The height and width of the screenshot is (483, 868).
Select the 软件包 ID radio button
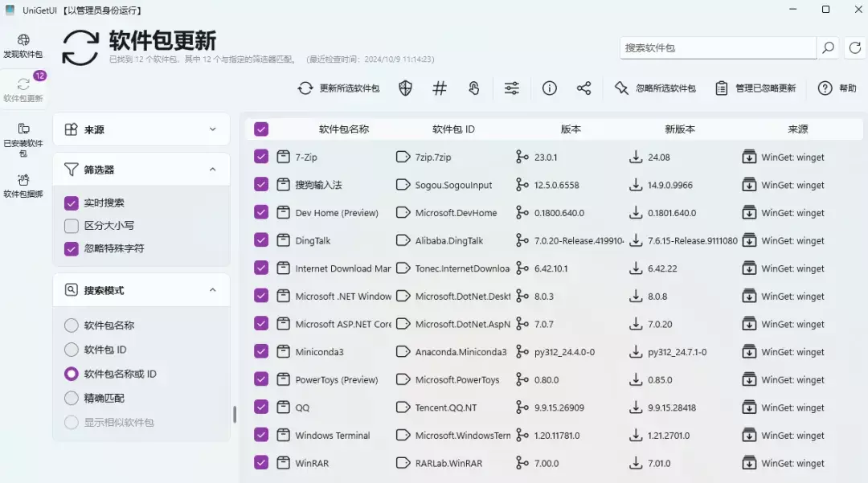[72, 350]
